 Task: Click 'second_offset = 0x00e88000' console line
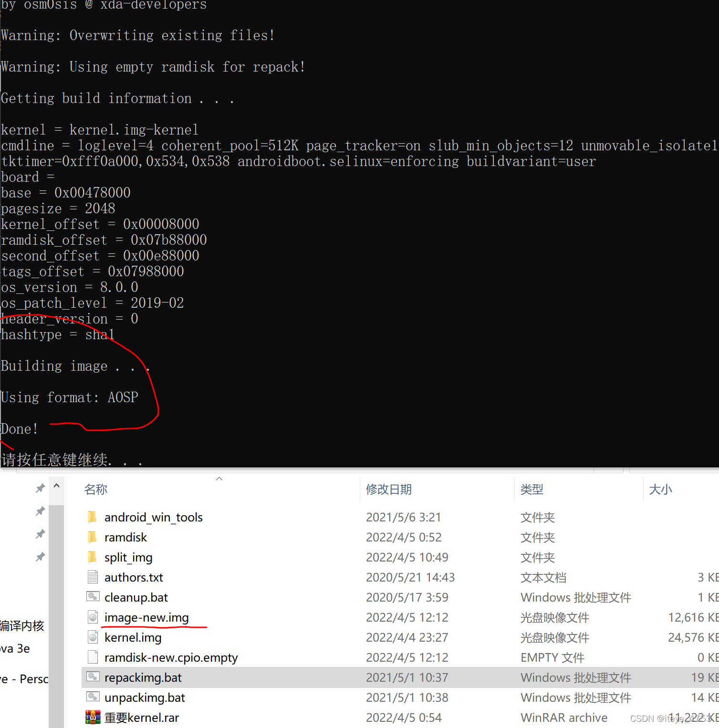(100, 256)
